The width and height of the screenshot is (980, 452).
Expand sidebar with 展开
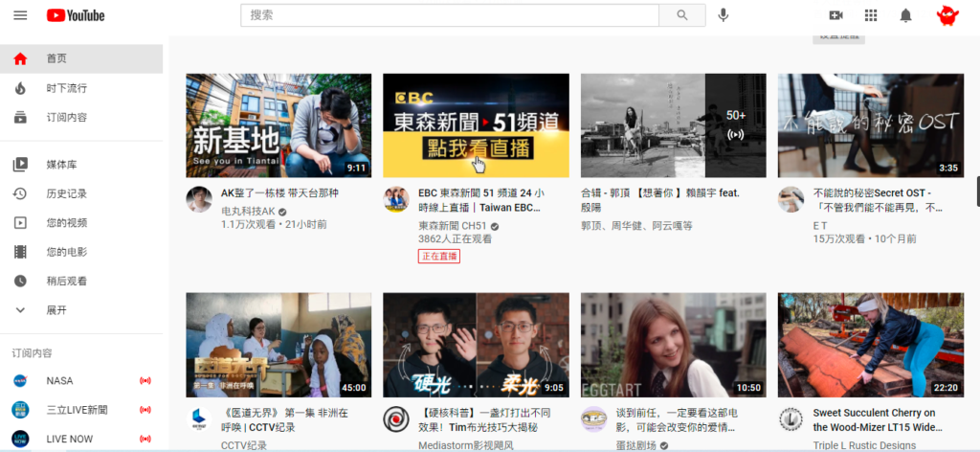(81, 310)
